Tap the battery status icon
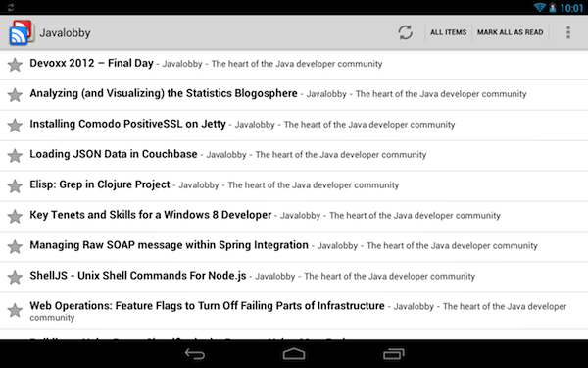588x368 pixels. click(553, 7)
